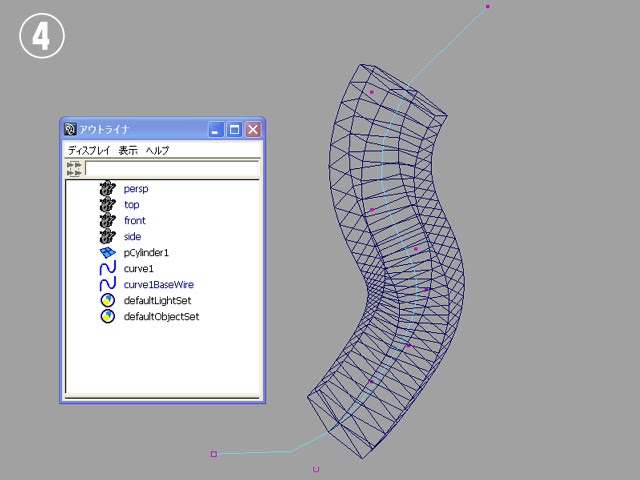This screenshot has width=640, height=480.
Task: Click the front camera icon in the Outliner
Action: point(107,220)
